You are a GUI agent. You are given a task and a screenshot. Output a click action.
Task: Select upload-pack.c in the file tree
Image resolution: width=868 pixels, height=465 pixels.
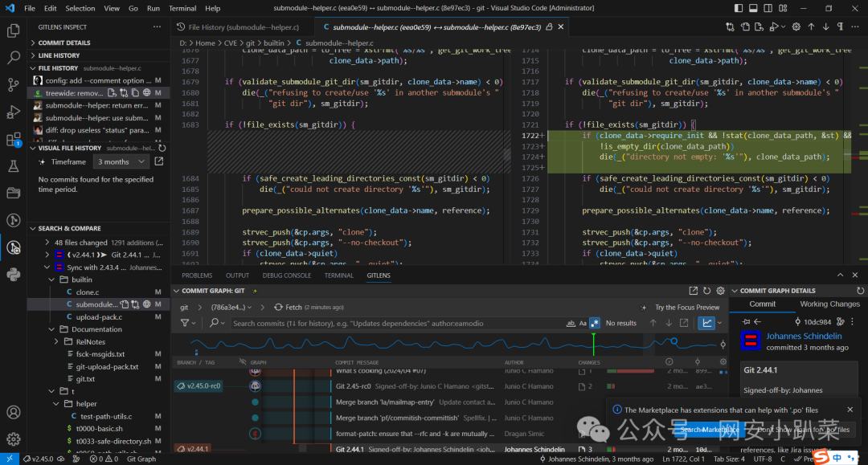(x=99, y=316)
